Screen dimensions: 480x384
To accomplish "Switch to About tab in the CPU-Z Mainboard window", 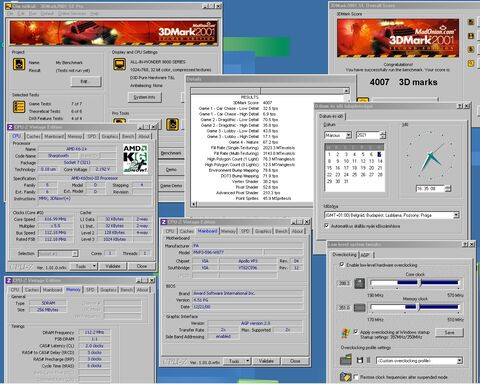I will click(297, 231).
